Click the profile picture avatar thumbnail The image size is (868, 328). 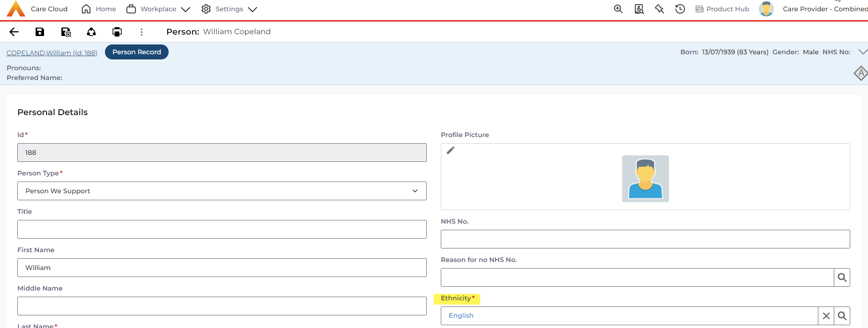click(645, 179)
